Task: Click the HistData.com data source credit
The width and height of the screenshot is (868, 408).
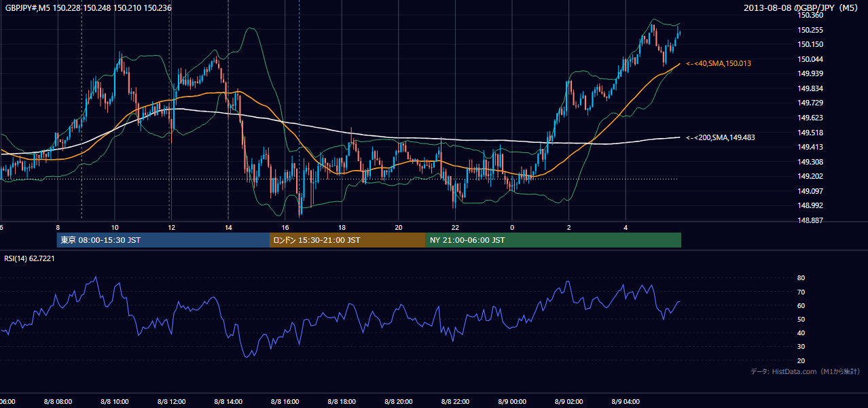Action: click(x=806, y=371)
